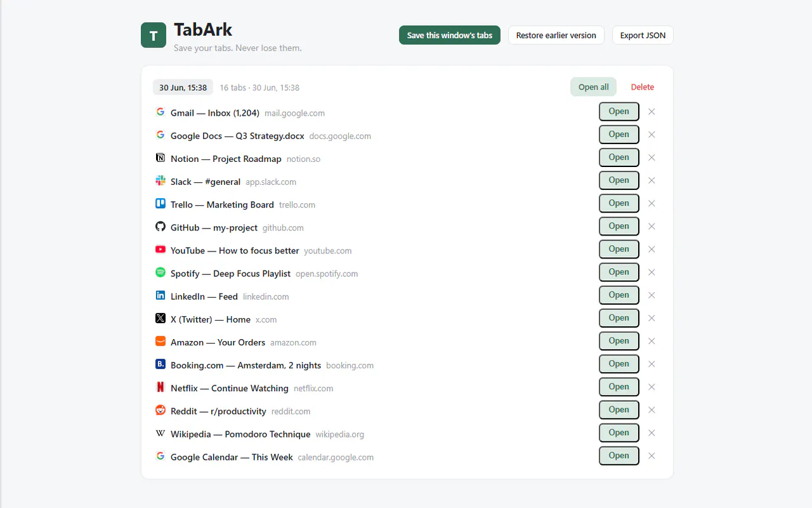Open the Wikipedia Pomodoro Technique tab
Image resolution: width=812 pixels, height=508 pixels.
(x=619, y=433)
